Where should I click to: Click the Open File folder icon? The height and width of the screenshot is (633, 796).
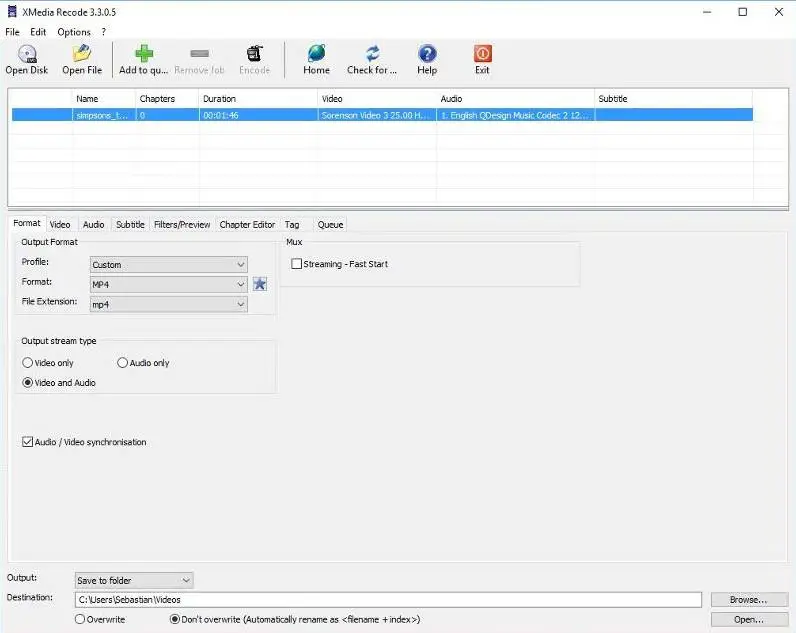coord(82,53)
